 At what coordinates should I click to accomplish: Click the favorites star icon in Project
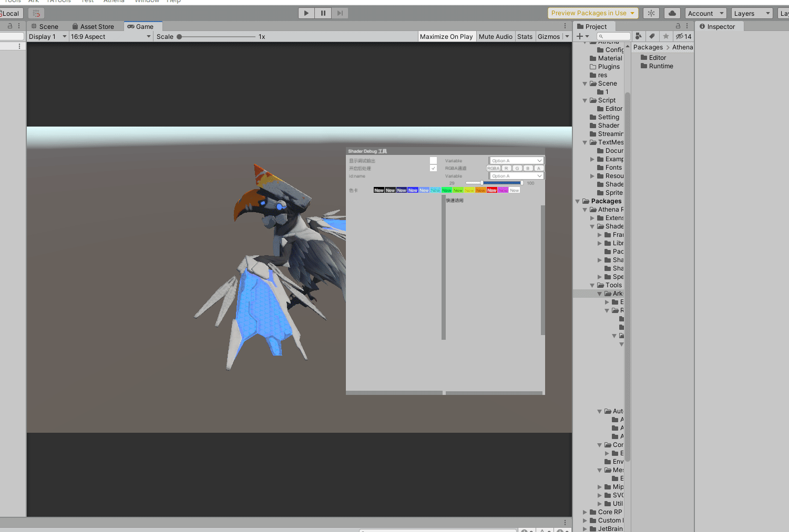pos(665,36)
